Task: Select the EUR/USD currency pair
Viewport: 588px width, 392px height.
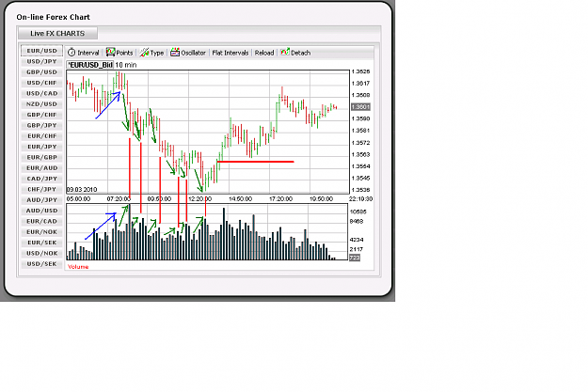Action: coord(42,51)
